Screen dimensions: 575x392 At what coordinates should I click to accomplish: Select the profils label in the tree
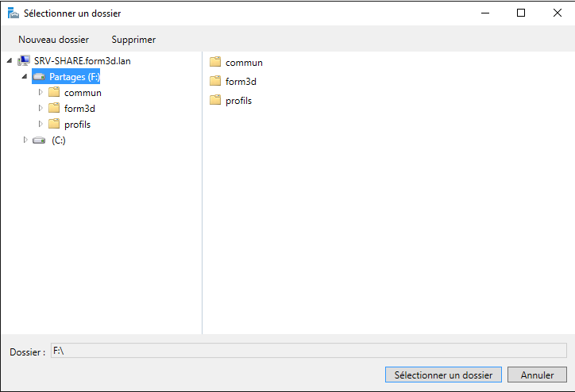[77, 125]
